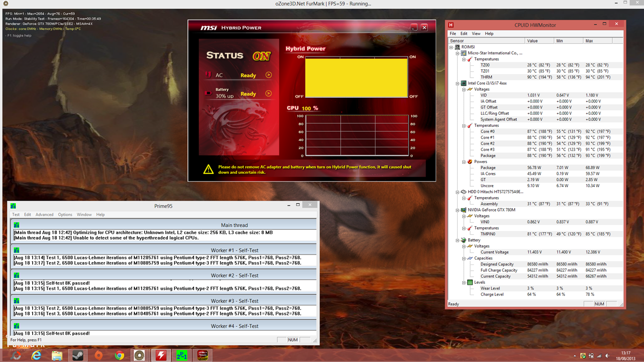Screen dimensions: 644x362
Task: Open the View menu in HWMonitor
Action: point(476,34)
